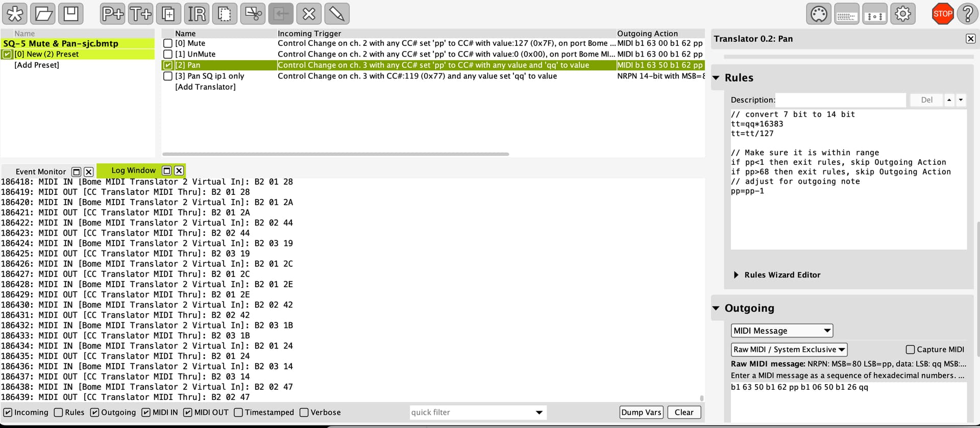Open project file with folder icon
The height and width of the screenshot is (428, 980).
coord(43,14)
